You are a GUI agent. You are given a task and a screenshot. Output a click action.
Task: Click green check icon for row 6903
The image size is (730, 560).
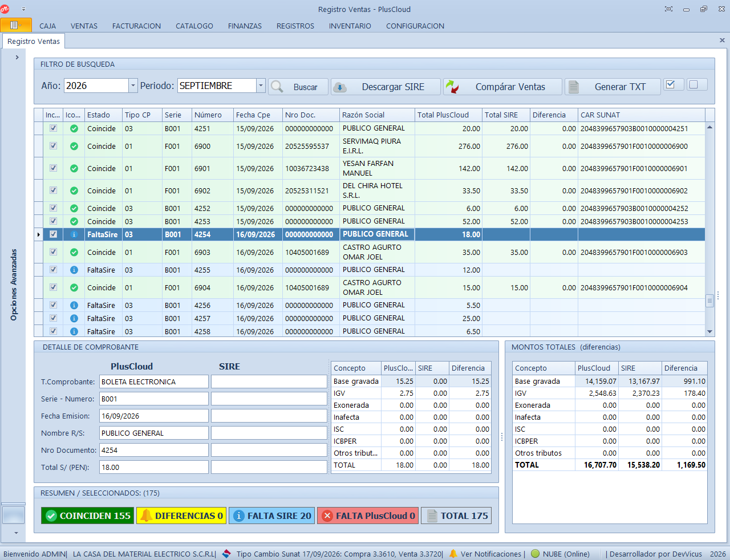pyautogui.click(x=74, y=252)
